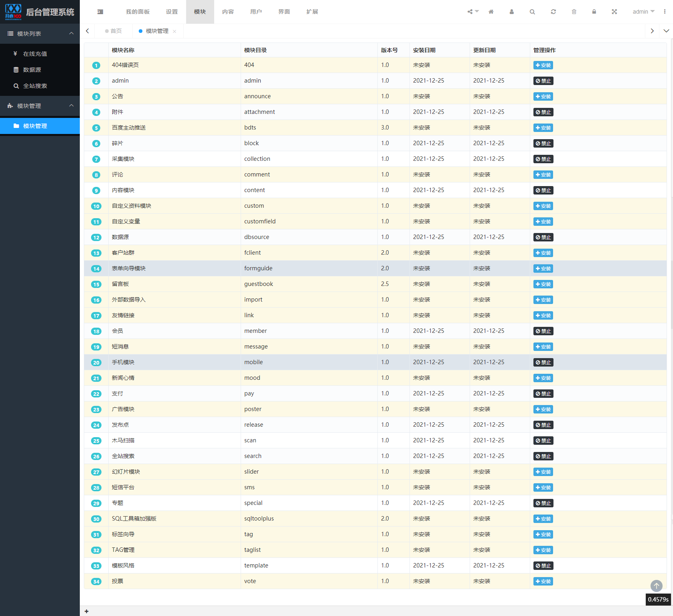Viewport: 673px width, 616px height.
Task: Clear cache using the trash icon
Action: pyautogui.click(x=574, y=12)
